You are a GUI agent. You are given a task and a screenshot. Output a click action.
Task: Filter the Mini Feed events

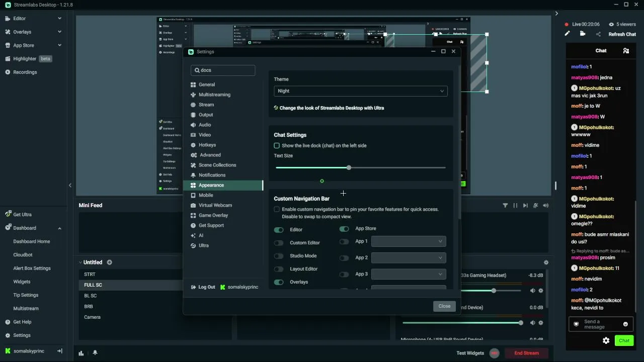coord(505,205)
